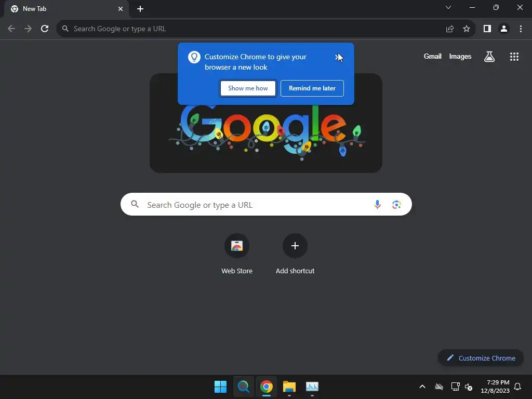Viewport: 532px width, 399px height.
Task: Open the Google apps grid
Action: tap(514, 57)
